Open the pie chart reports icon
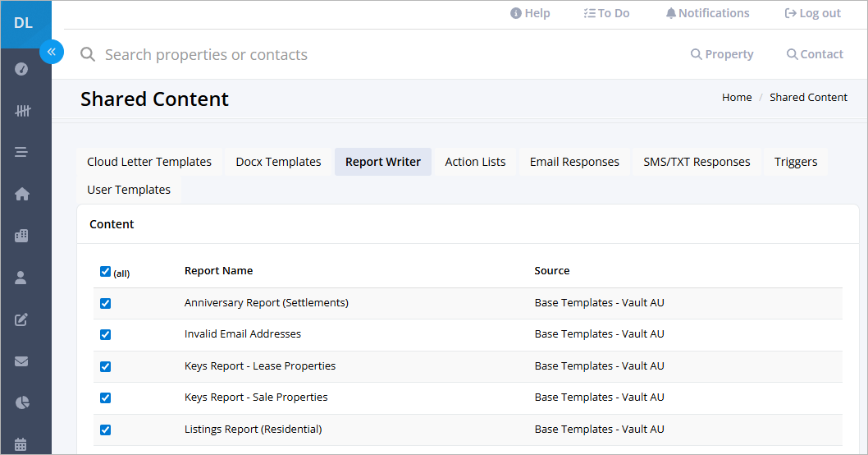The height and width of the screenshot is (455, 868). [21, 403]
